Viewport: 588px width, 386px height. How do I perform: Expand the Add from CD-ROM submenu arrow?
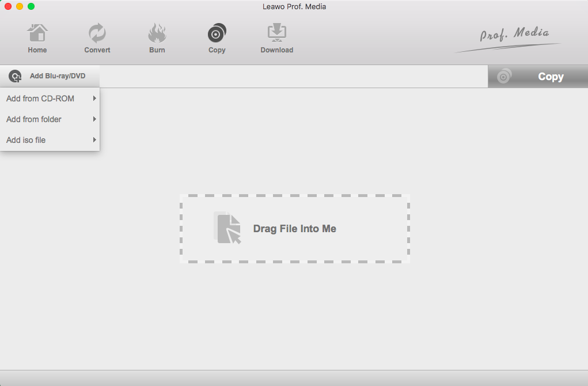(x=94, y=99)
